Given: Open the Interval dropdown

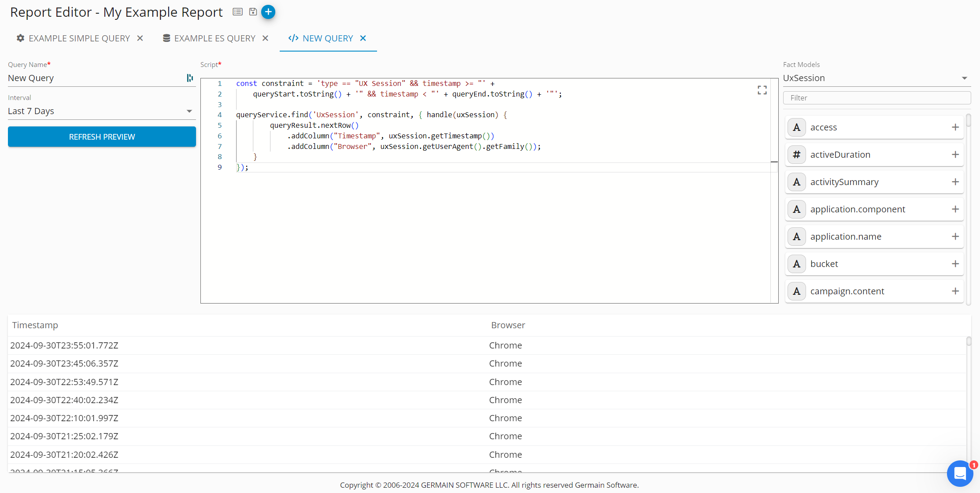Looking at the screenshot, I should coord(102,111).
